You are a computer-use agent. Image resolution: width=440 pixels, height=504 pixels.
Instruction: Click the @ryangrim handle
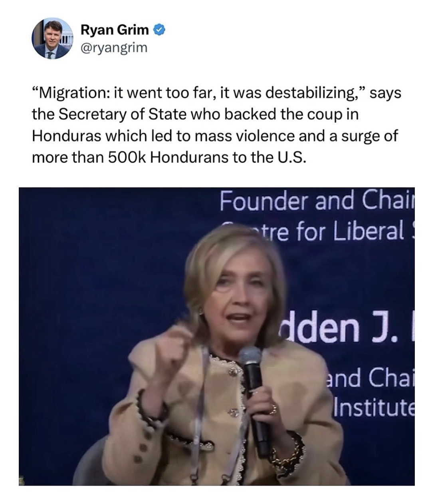coord(114,48)
